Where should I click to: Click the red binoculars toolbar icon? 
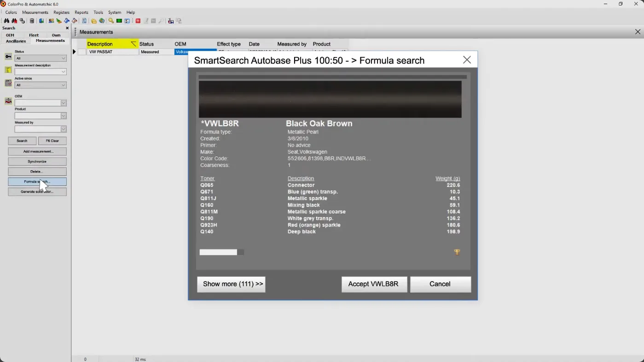[14, 21]
